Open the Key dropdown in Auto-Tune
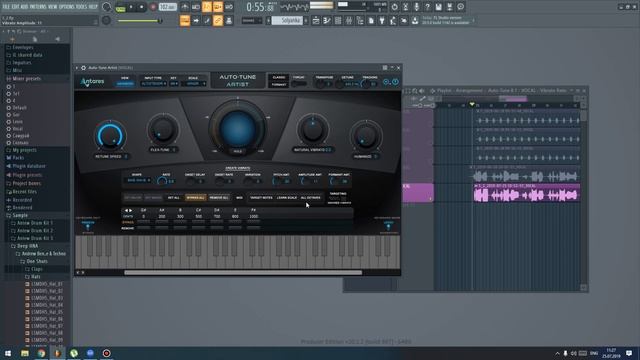This screenshot has height=360, width=640. (x=174, y=83)
